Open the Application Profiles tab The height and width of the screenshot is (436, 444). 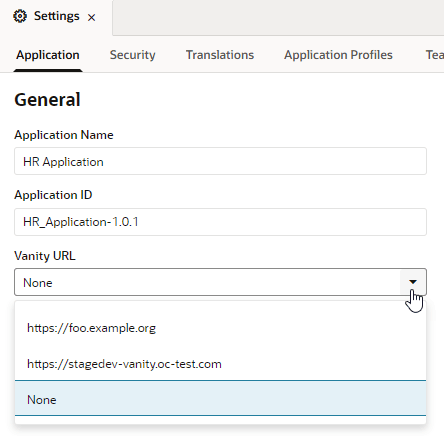(x=338, y=55)
